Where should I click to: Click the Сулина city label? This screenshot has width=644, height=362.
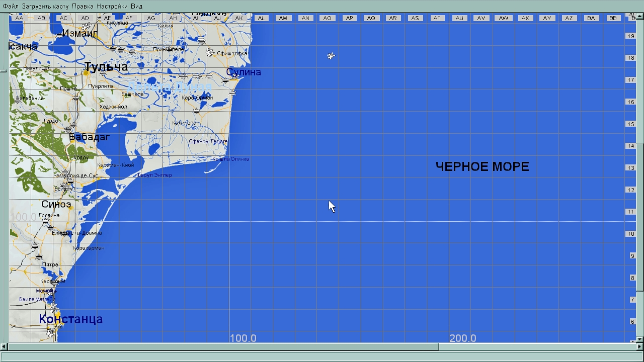(244, 72)
